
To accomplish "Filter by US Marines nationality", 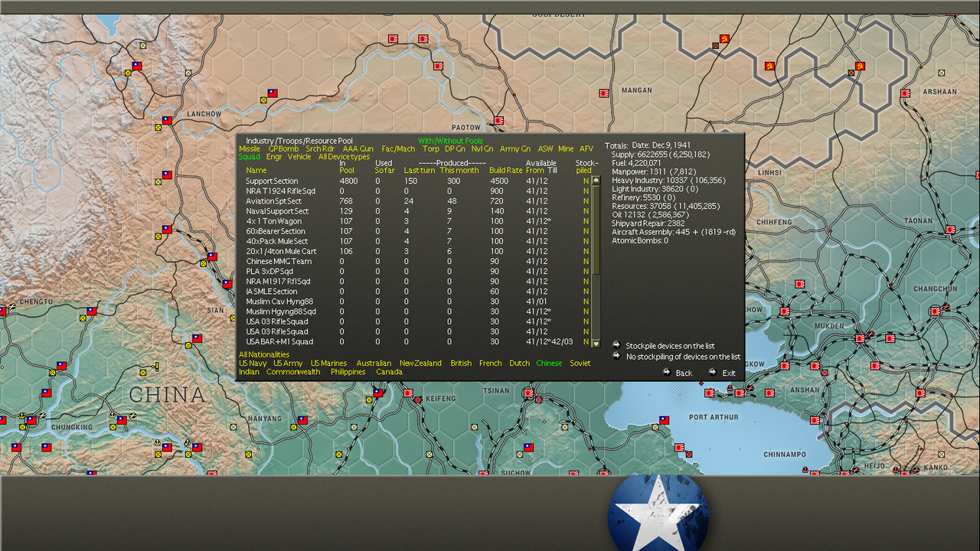I will pyautogui.click(x=328, y=363).
